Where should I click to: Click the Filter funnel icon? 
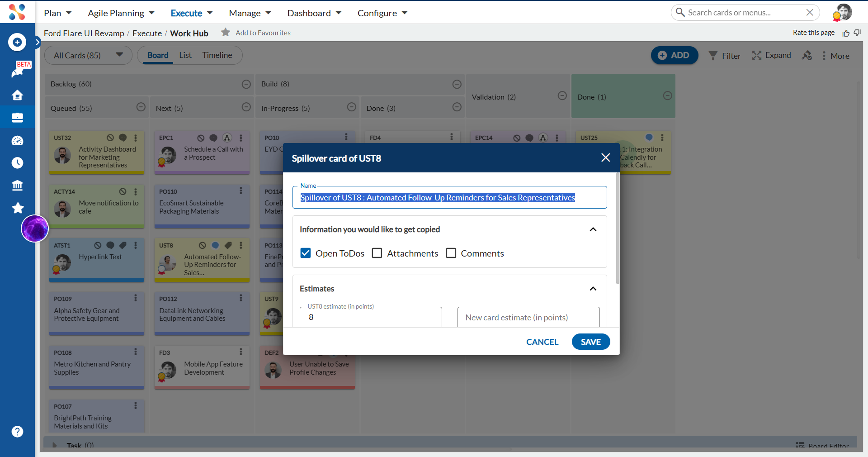713,56
